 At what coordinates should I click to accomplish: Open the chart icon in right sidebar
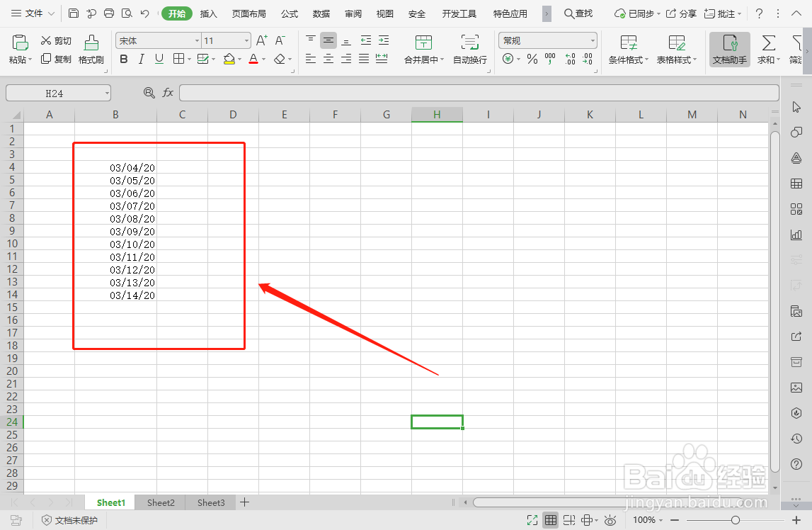click(x=796, y=235)
